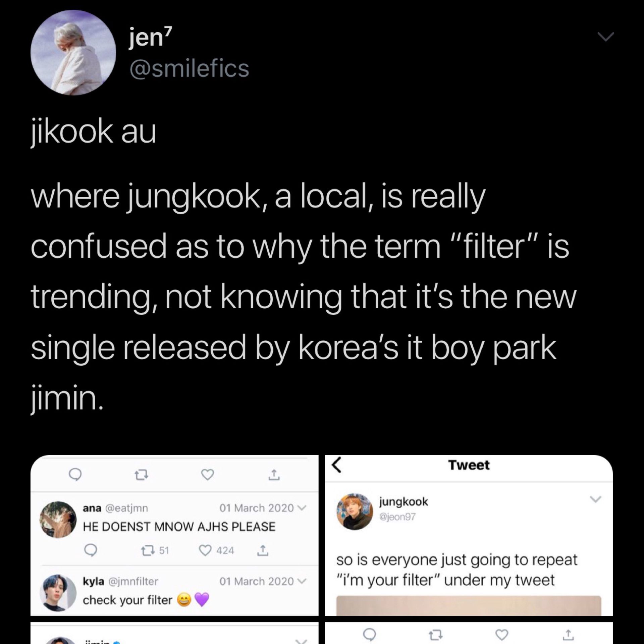644x644 pixels.
Task: Open the @jeon97 handle
Action: pyautogui.click(x=397, y=517)
